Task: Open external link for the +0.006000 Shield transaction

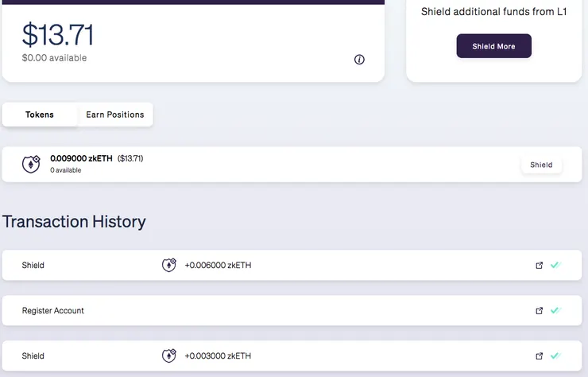Action: click(x=540, y=266)
